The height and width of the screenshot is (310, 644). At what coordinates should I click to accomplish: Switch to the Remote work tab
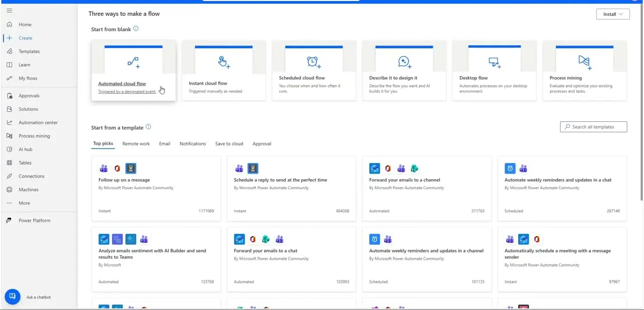(x=136, y=143)
